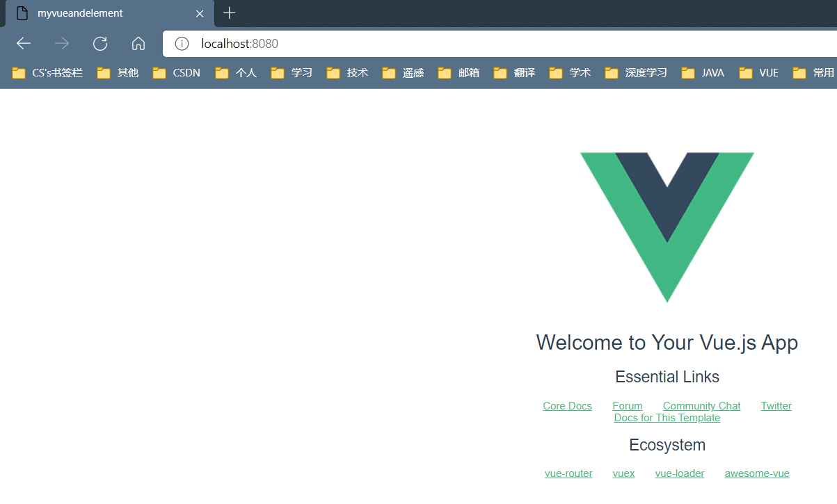The image size is (837, 504).
Task: Open the 学习 bookmark folder
Action: click(292, 73)
